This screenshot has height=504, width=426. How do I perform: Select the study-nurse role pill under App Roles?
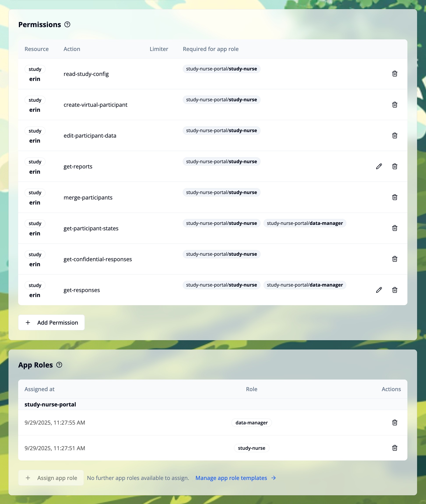tap(251, 448)
